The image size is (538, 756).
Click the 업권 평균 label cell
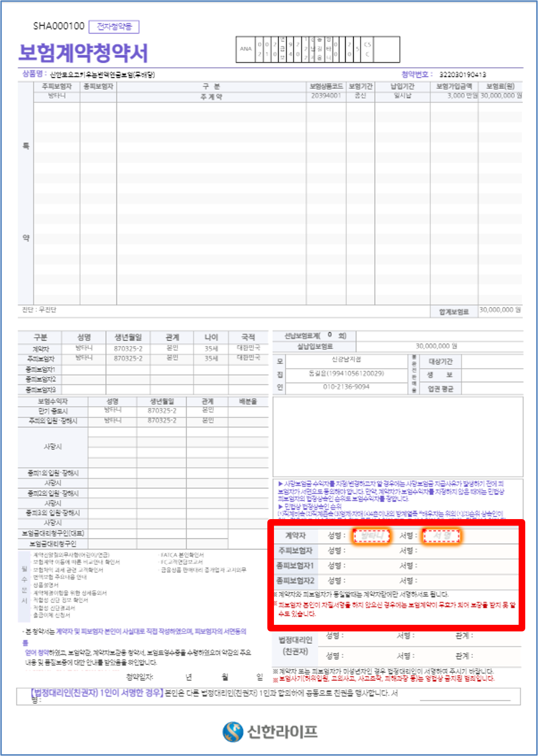point(440,389)
